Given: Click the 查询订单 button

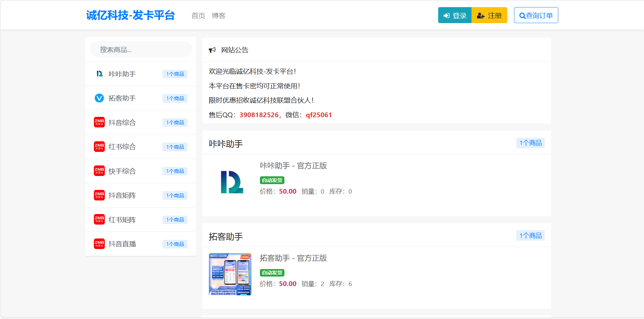Looking at the screenshot, I should tap(536, 15).
